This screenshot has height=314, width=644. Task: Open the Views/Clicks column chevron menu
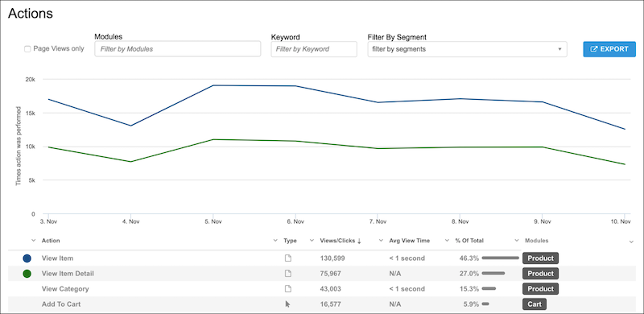coord(312,241)
